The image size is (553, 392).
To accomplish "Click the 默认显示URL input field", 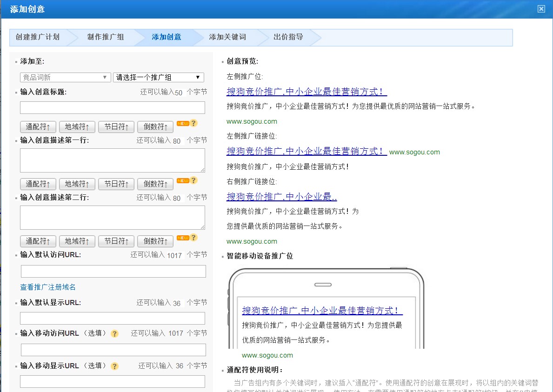I will pyautogui.click(x=113, y=319).
